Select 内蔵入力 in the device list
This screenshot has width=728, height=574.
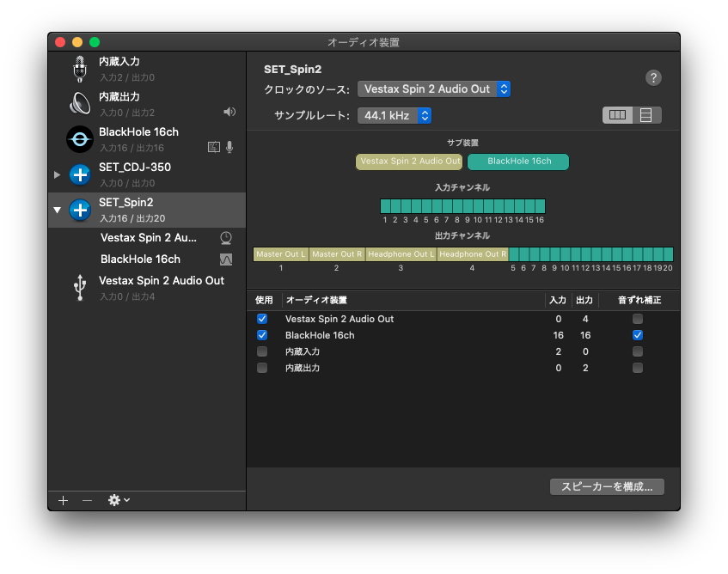pyautogui.click(x=147, y=69)
